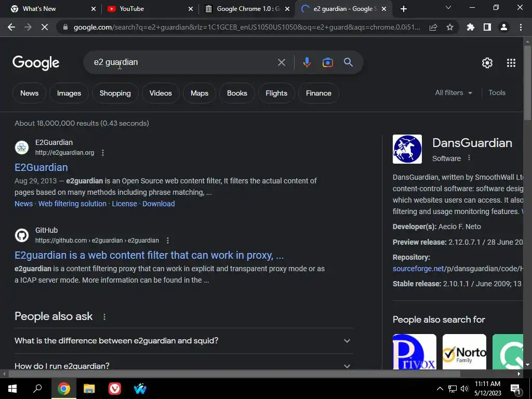The image size is (532, 399).
Task: Open the Google apps grid
Action: (511, 63)
